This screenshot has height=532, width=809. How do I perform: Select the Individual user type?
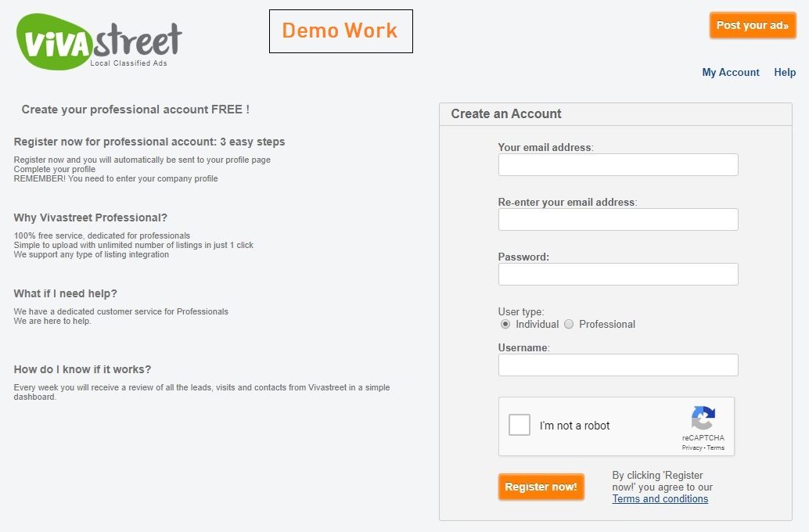(x=505, y=324)
